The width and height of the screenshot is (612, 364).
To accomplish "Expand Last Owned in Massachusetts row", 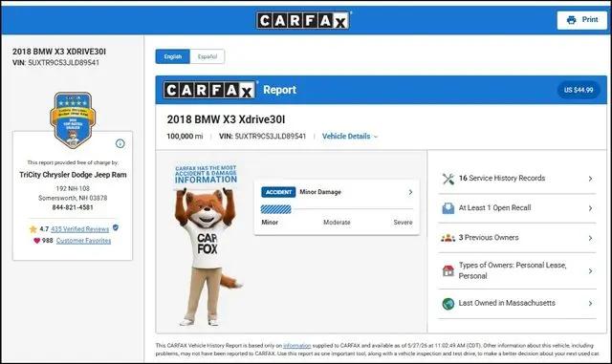I will coord(517,304).
